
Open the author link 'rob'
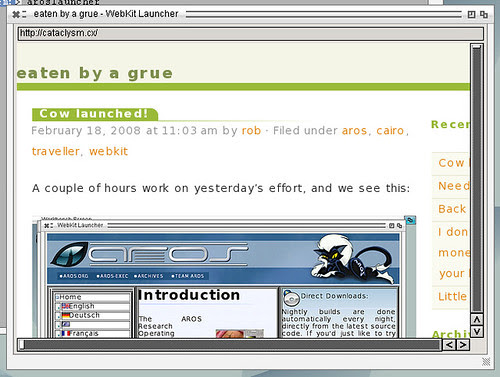[251, 131]
